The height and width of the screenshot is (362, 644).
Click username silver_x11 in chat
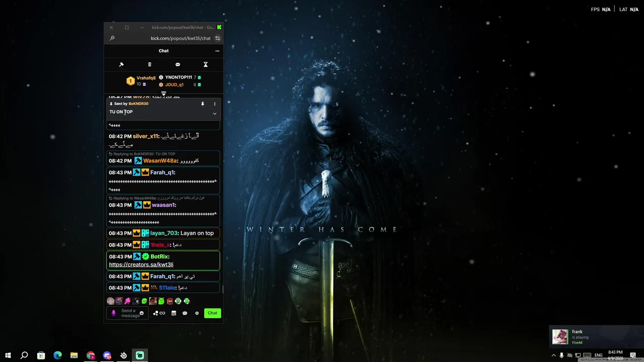(x=146, y=136)
